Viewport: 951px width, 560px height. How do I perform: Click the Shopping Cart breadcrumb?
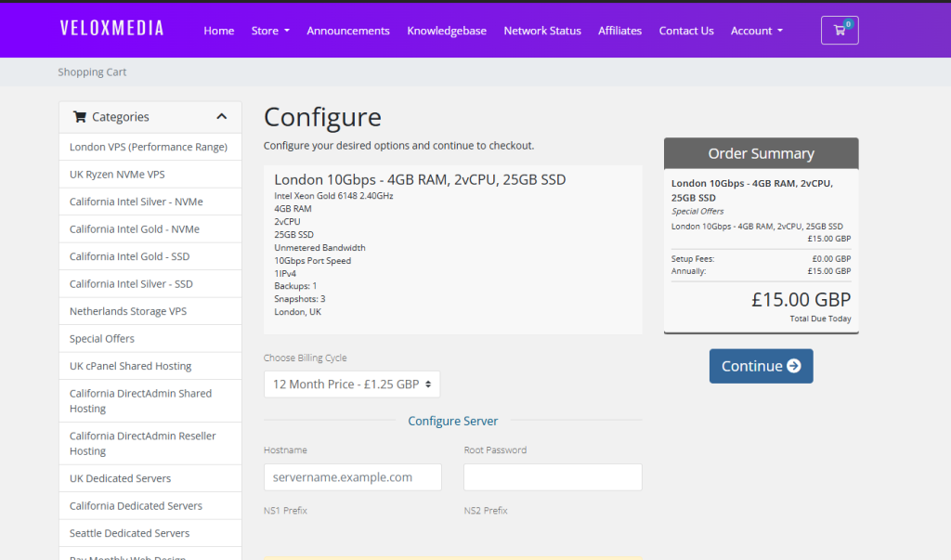(92, 72)
